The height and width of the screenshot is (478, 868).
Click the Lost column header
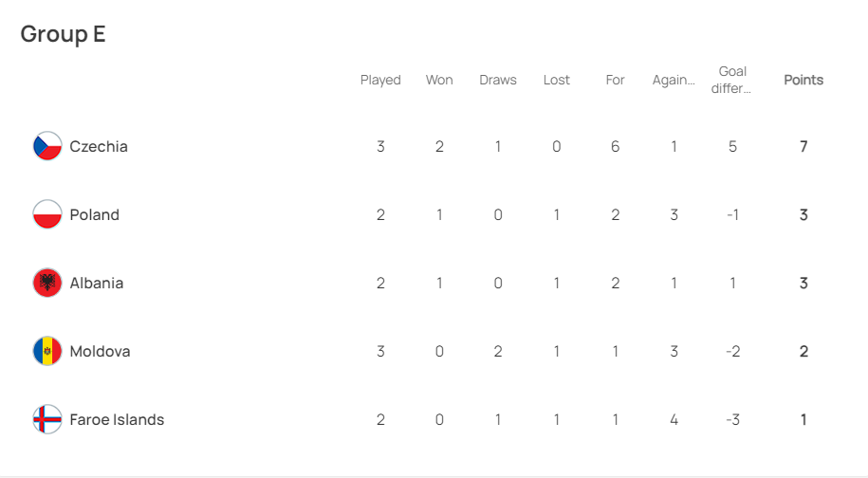(556, 80)
